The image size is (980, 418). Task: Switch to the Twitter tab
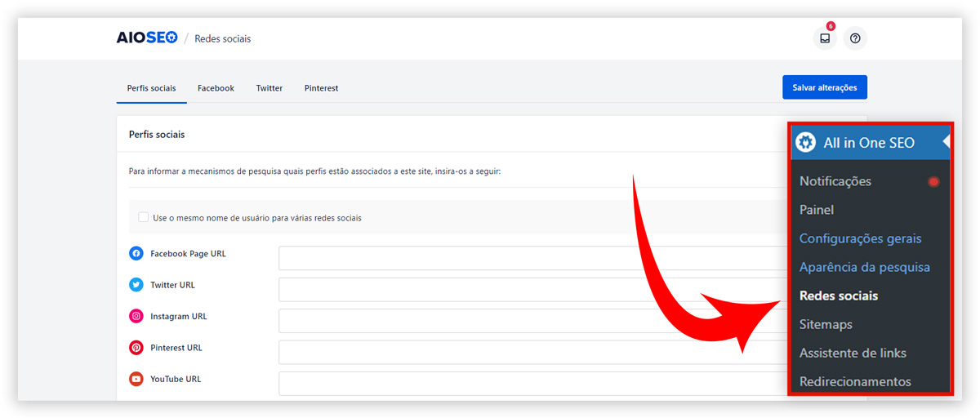269,88
